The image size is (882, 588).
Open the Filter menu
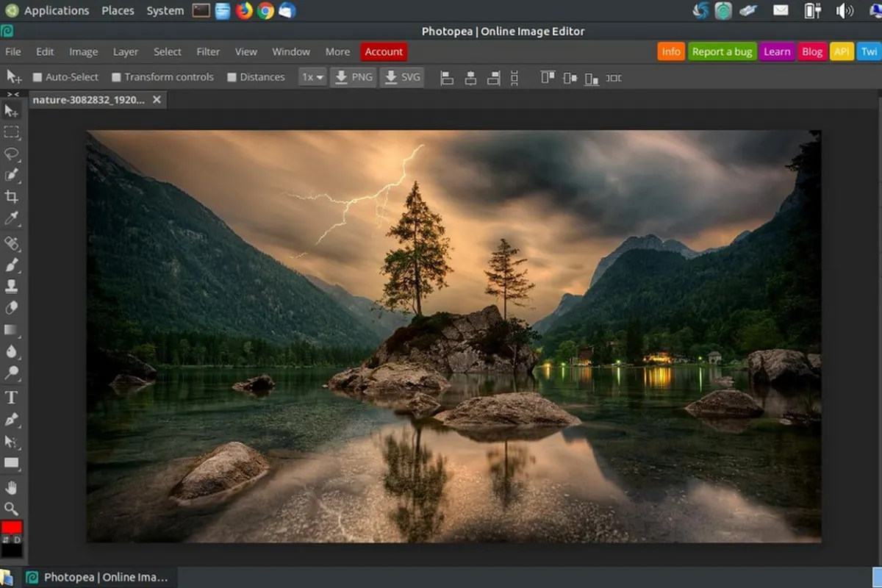(x=208, y=51)
